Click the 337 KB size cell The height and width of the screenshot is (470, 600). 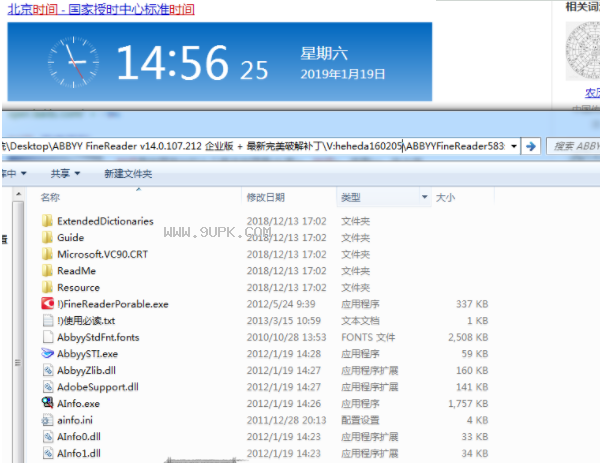tap(472, 304)
